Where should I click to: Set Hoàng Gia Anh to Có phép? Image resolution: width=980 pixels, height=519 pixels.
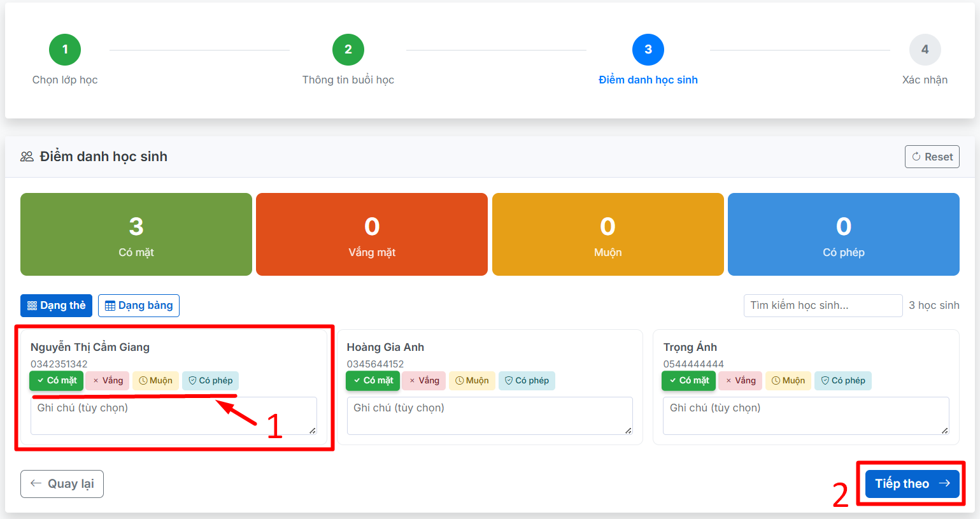coord(527,381)
